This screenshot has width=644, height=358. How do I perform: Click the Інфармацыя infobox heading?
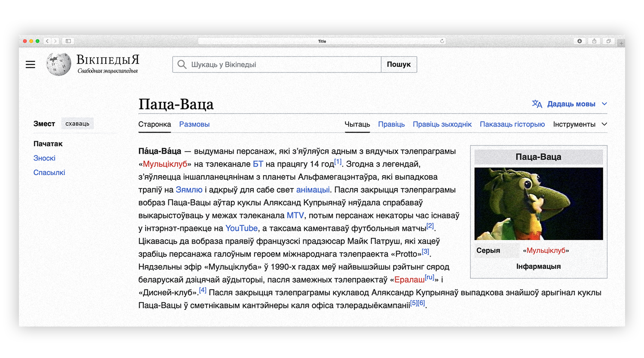(x=538, y=267)
